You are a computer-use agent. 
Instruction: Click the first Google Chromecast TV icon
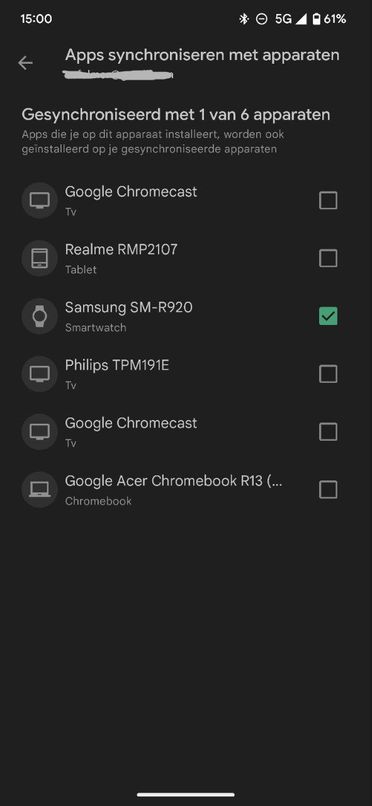point(40,200)
